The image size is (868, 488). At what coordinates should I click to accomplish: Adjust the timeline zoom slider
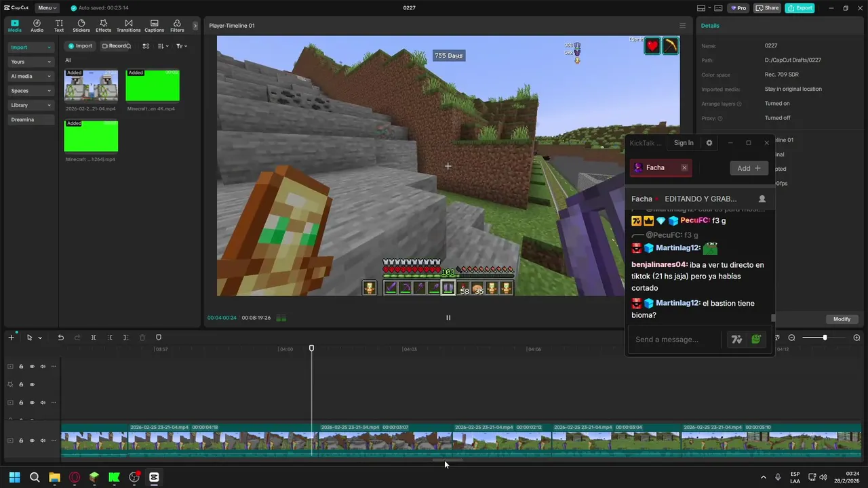pos(825,338)
